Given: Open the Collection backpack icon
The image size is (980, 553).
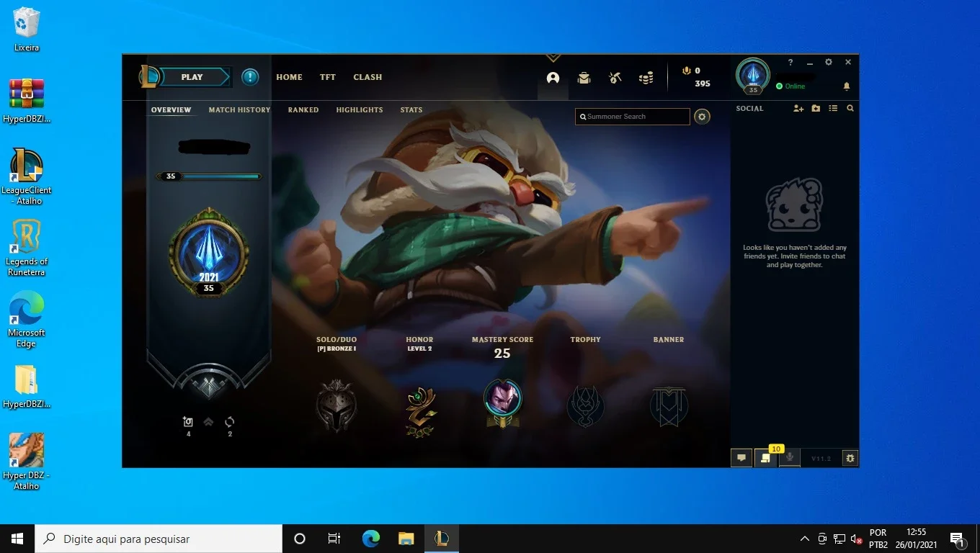Looking at the screenshot, I should point(584,78).
